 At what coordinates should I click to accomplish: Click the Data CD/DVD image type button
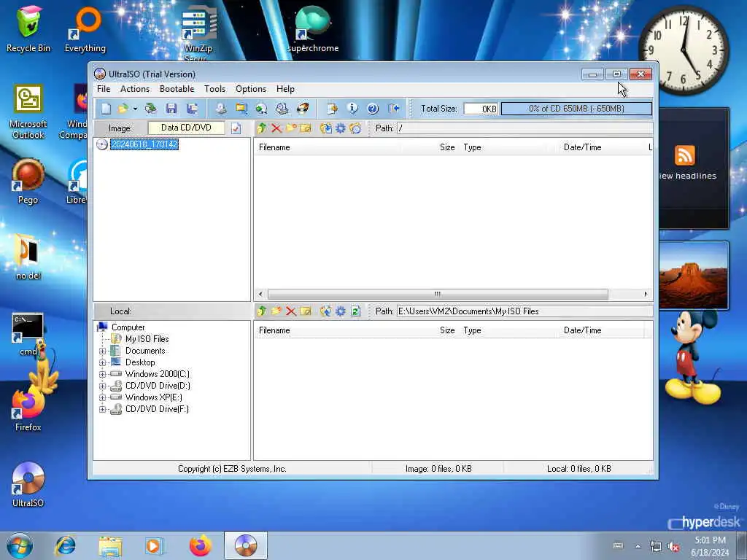coord(186,128)
